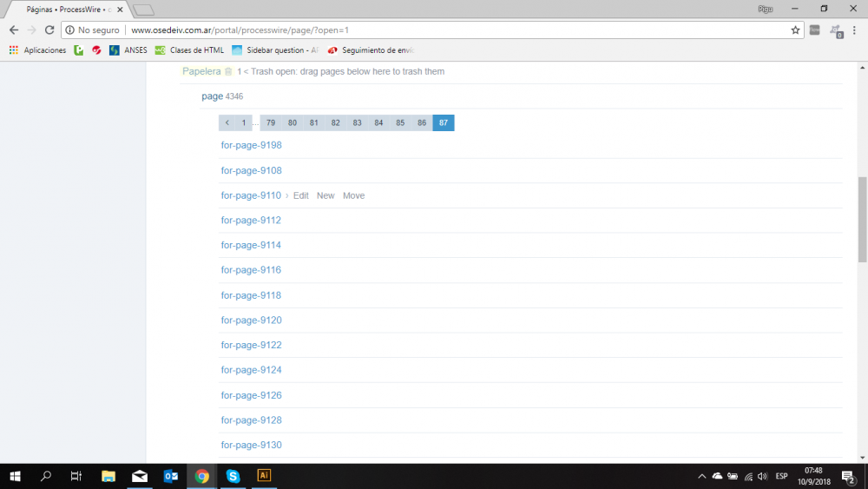Open for-page-9198 in the page tree
The image size is (868, 489).
[252, 145]
